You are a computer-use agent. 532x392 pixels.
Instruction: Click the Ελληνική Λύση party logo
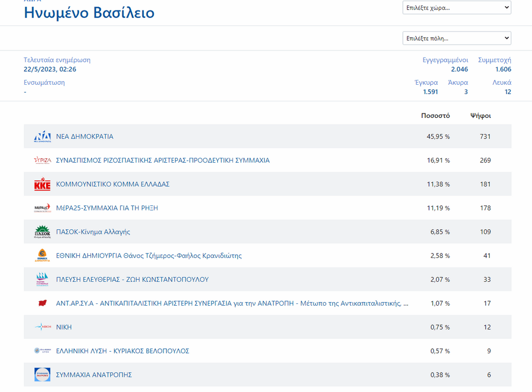(43, 350)
